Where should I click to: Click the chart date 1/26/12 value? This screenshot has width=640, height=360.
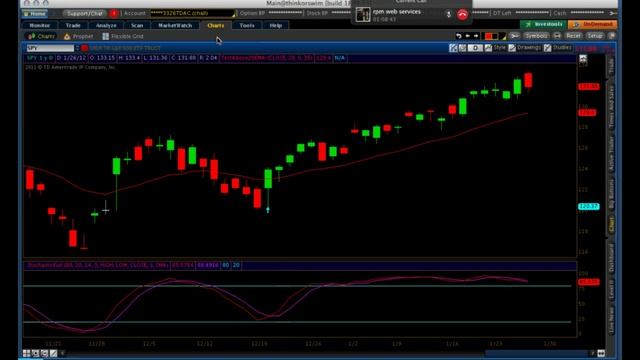pos(71,58)
